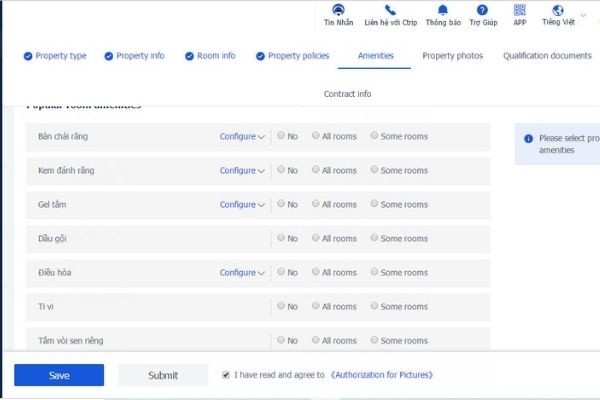Click the Tiếng Việt globe icon
The image size is (600, 400).
pyautogui.click(x=558, y=10)
